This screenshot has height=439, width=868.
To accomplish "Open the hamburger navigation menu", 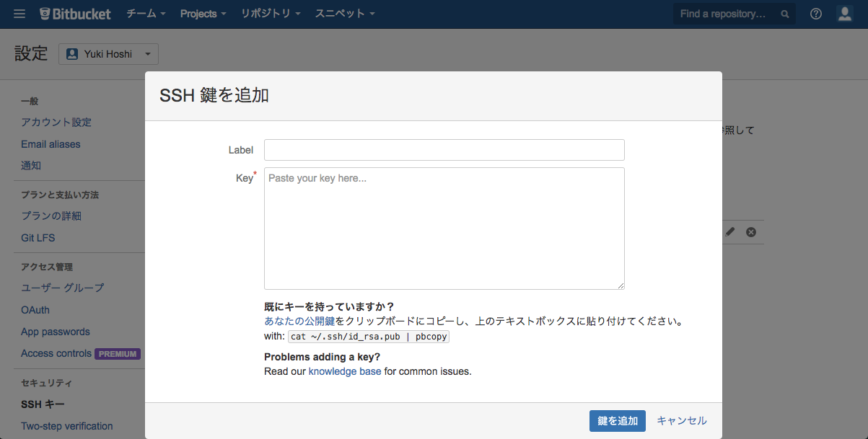I will (19, 14).
